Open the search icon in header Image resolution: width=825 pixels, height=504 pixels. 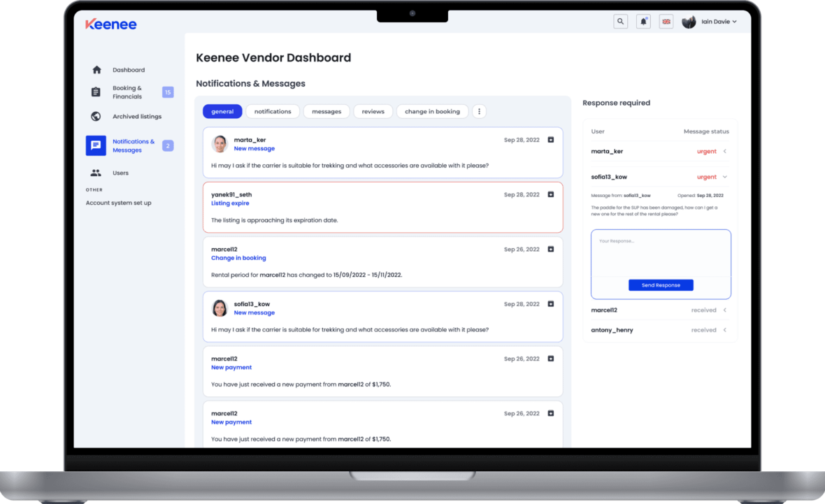620,22
